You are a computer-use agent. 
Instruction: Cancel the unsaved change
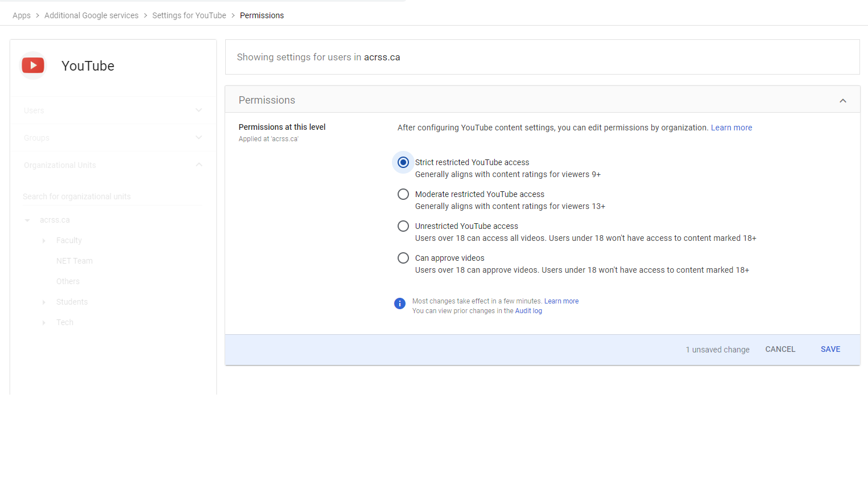pyautogui.click(x=780, y=349)
